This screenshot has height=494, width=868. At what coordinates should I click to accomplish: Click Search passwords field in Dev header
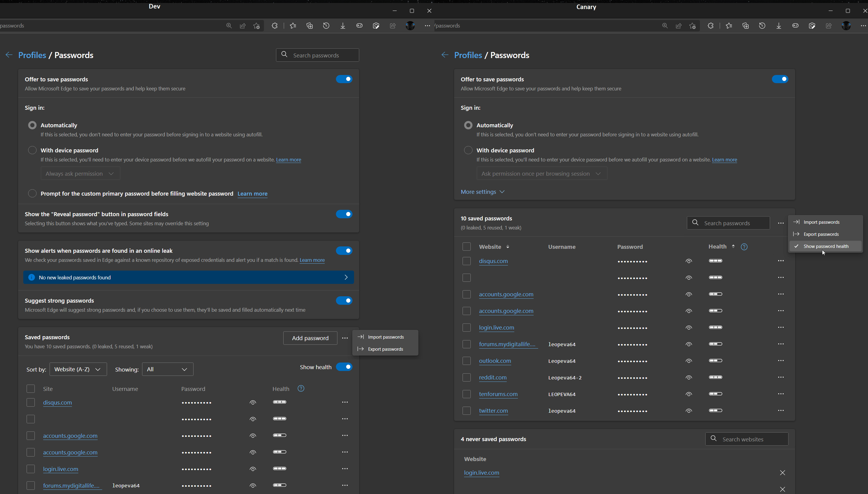(317, 55)
